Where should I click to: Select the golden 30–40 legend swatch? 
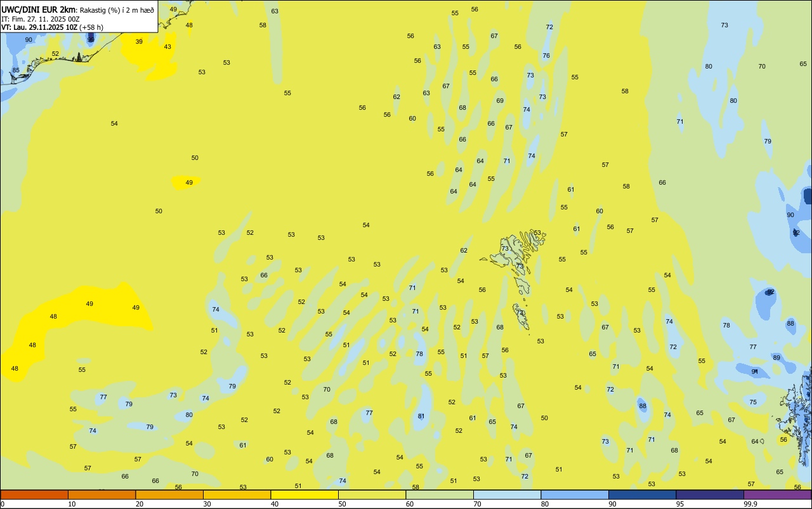(237, 494)
